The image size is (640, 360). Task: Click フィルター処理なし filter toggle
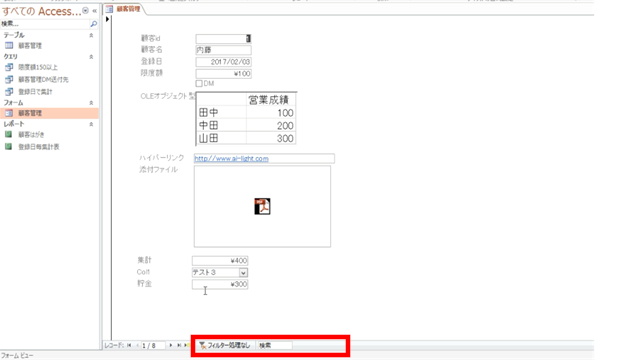click(224, 345)
